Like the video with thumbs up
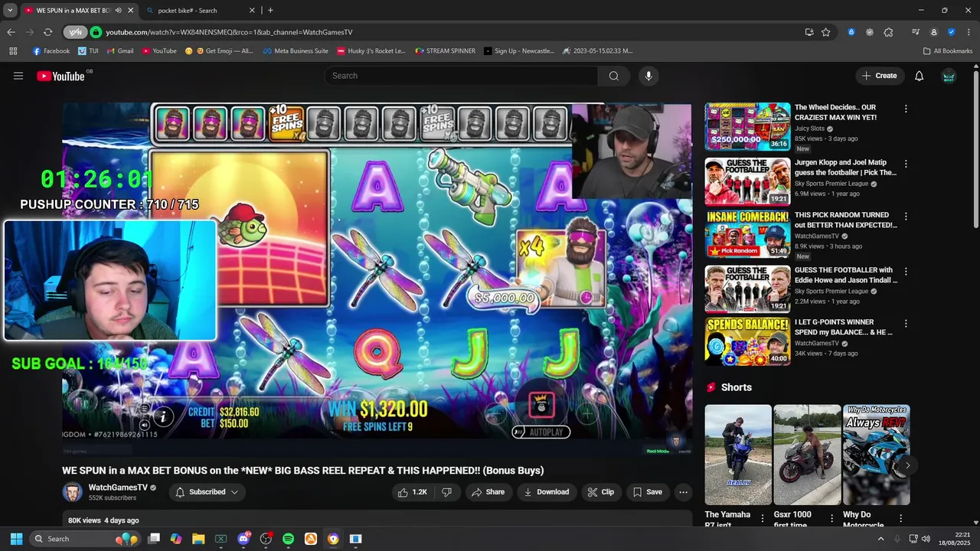This screenshot has height=551, width=980. coord(412,492)
